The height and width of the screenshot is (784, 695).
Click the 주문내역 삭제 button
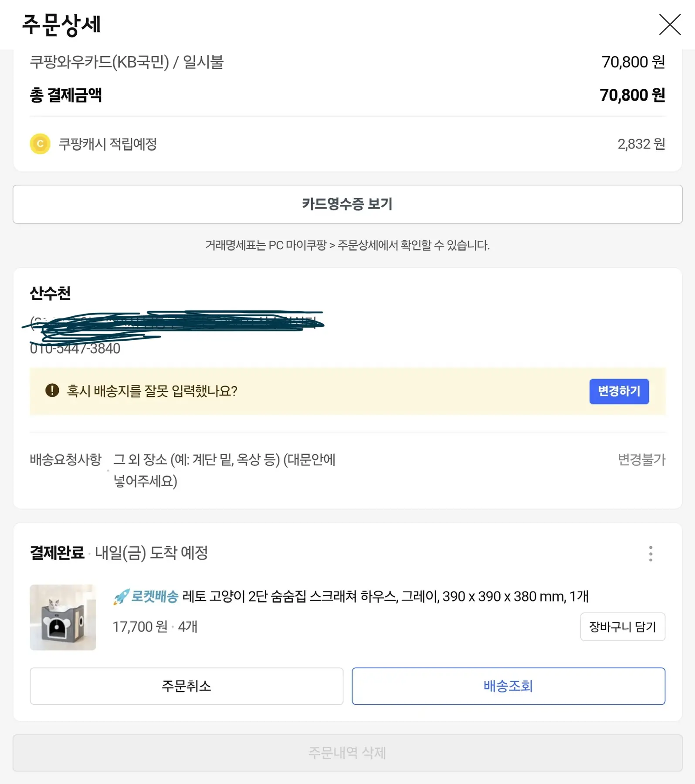[347, 753]
